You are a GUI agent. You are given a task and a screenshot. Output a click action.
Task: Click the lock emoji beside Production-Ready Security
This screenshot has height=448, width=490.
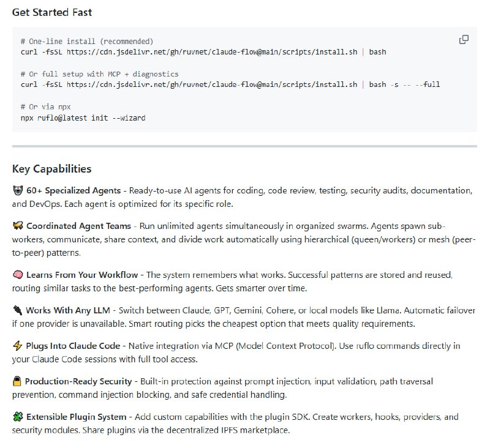pos(17,382)
